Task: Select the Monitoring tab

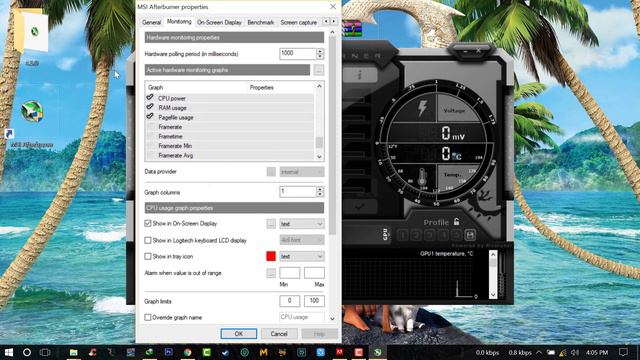Action: click(179, 22)
